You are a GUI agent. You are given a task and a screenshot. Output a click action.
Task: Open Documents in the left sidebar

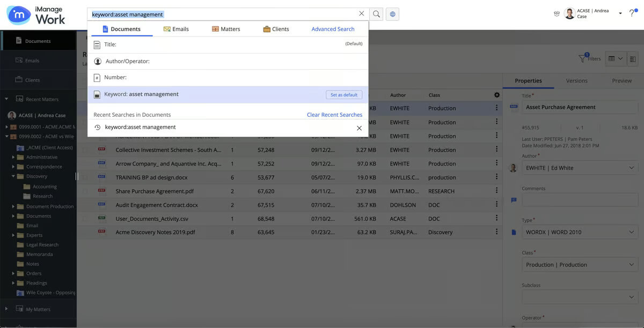38,41
